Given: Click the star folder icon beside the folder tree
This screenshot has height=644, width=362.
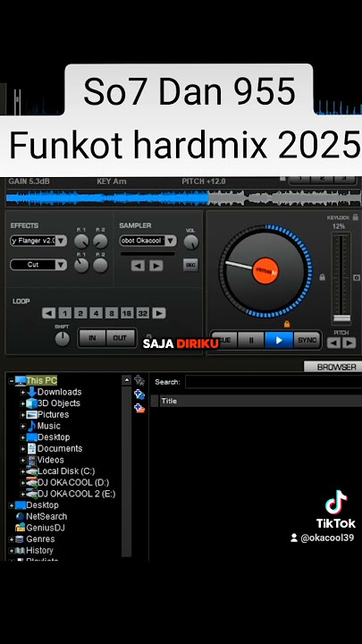Looking at the screenshot, I should [139, 380].
